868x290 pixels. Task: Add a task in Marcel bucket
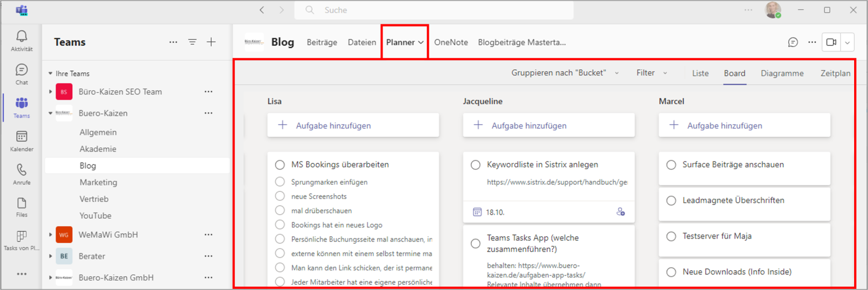(744, 125)
